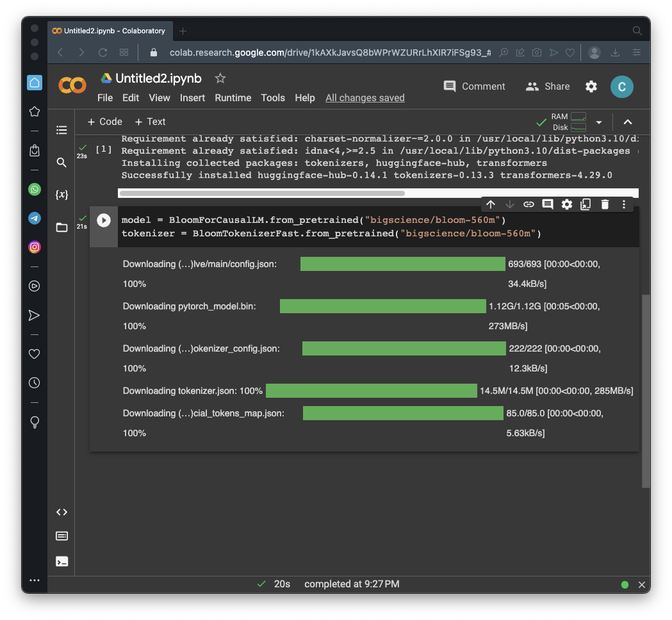This screenshot has width=672, height=620.
Task: Collapse the header with chevron up
Action: tap(628, 122)
